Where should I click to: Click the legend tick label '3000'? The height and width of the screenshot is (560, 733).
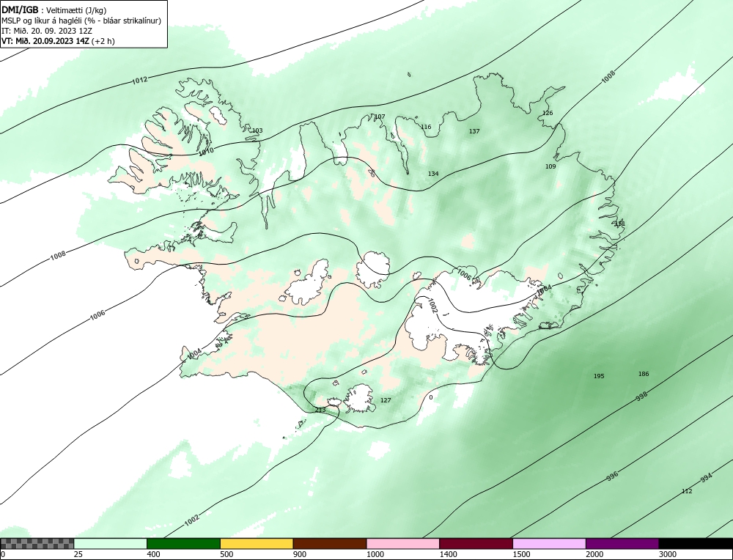668,554
